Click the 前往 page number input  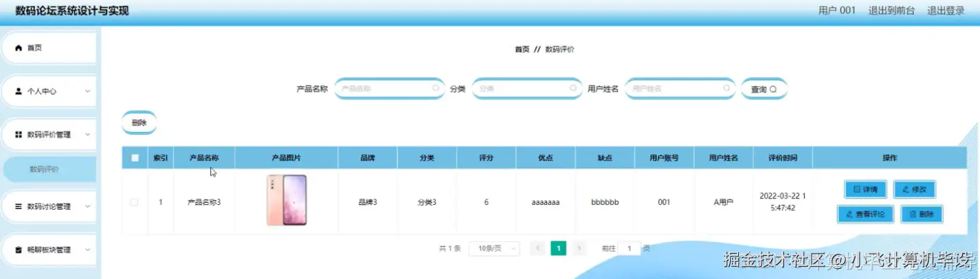click(629, 248)
